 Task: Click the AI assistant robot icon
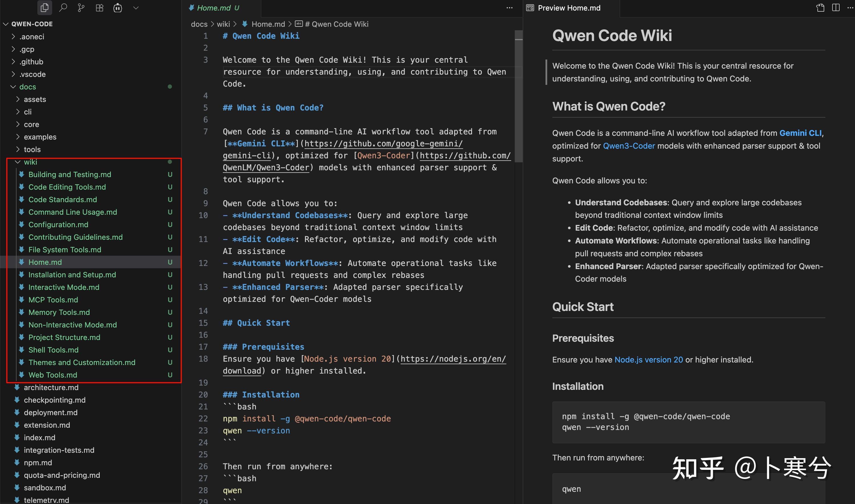[x=118, y=7]
